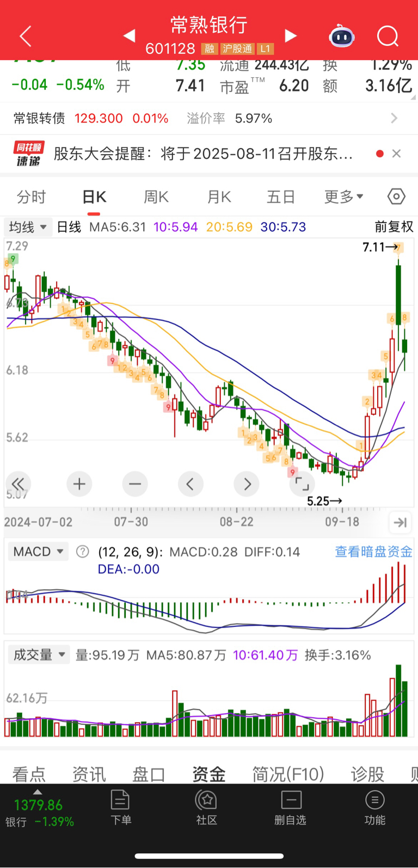Open the 资讯 section tab

coord(89,773)
